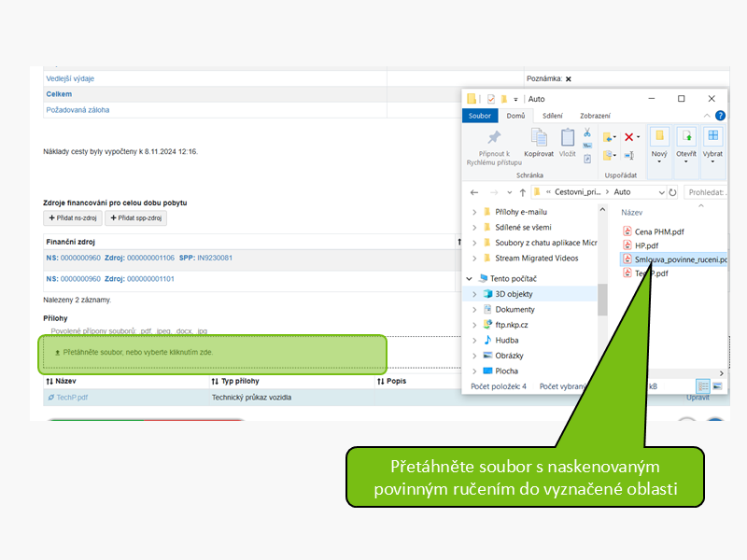The image size is (747, 560).
Task: Click the refresh icon beside the address bar
Action: 672,192
